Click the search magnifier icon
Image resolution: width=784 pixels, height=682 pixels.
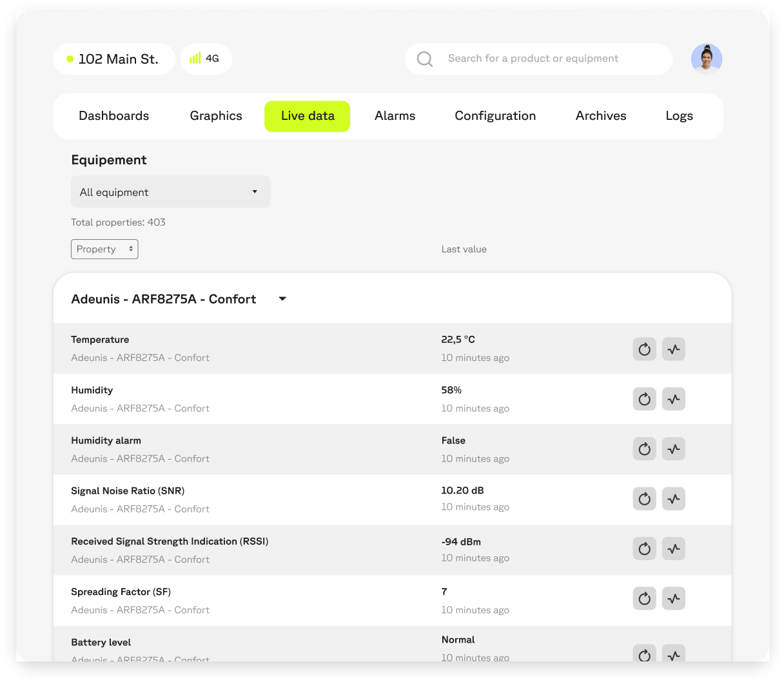[x=425, y=59]
